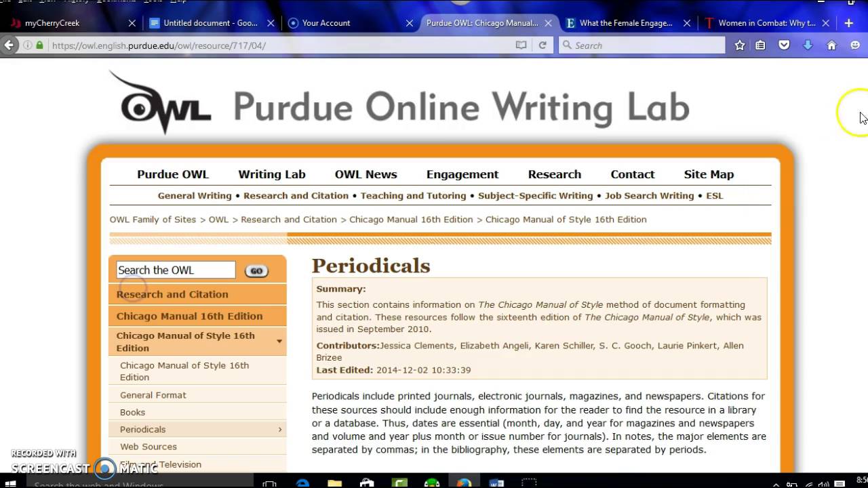
Task: Close the Untitled document tab
Action: tap(271, 23)
